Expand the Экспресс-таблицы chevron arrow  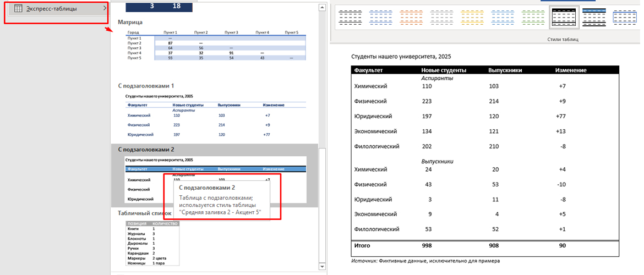coord(104,9)
